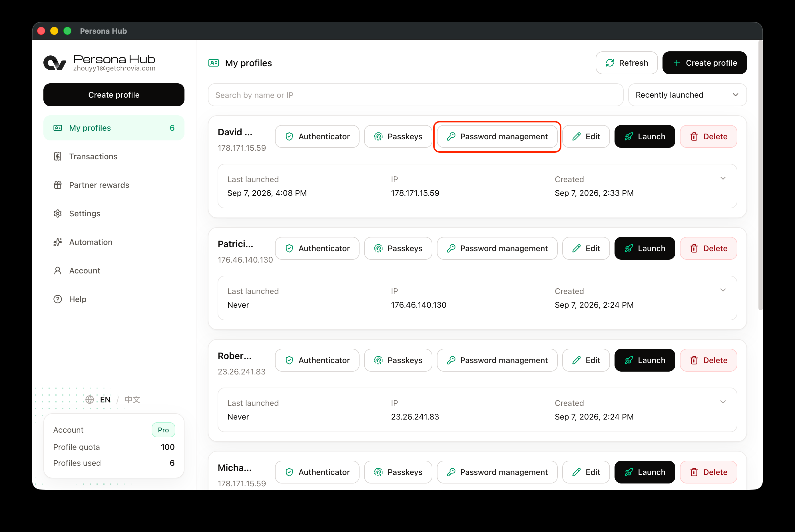Click the Profile quota value 100
The image size is (795, 532).
[168, 447]
